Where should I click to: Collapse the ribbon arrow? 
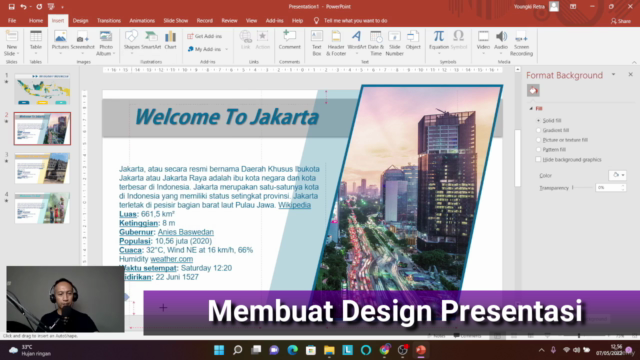pyautogui.click(x=634, y=62)
